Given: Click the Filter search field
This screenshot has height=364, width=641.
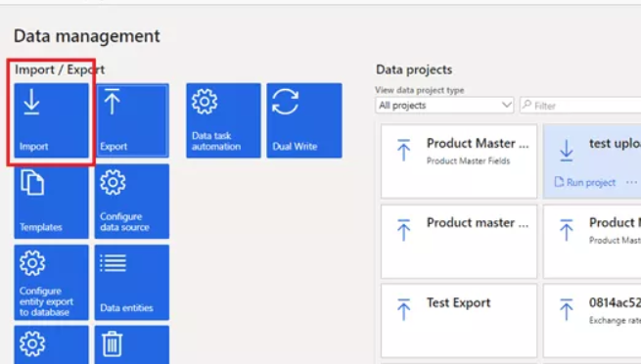Looking at the screenshot, I should (x=580, y=106).
